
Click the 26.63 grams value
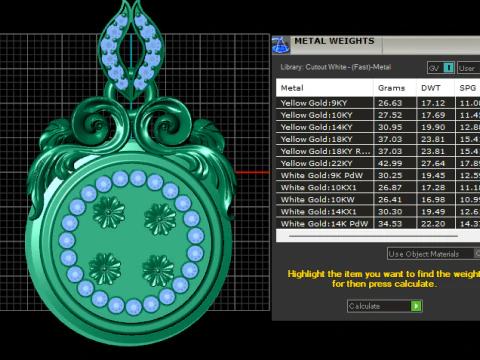pyautogui.click(x=390, y=103)
